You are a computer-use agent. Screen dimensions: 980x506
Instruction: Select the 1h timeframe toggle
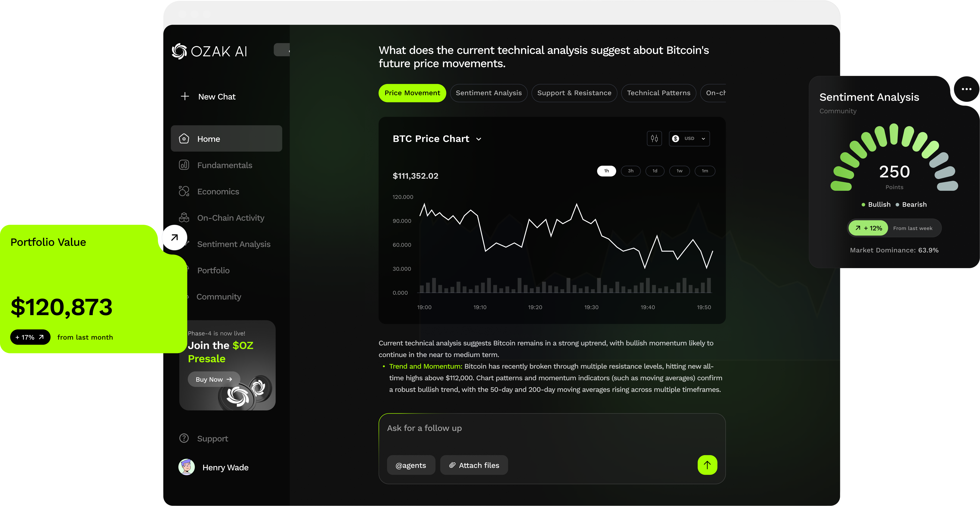tap(606, 171)
